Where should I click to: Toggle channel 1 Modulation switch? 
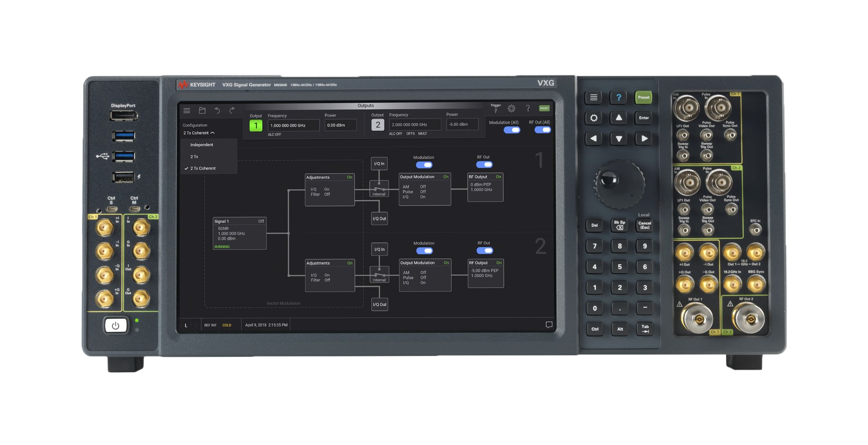point(424,165)
